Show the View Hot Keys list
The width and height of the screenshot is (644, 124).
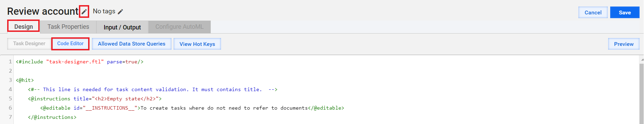click(x=197, y=44)
